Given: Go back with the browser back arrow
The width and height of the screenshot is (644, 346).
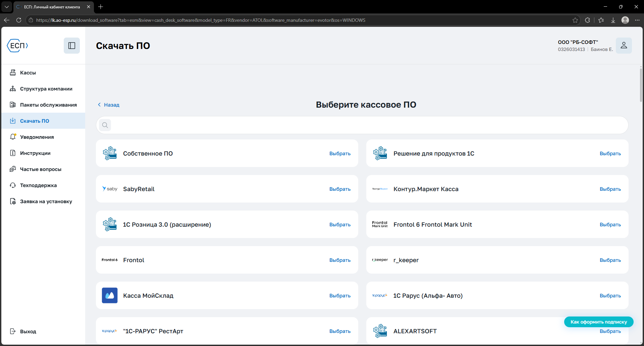Looking at the screenshot, I should 7,20.
